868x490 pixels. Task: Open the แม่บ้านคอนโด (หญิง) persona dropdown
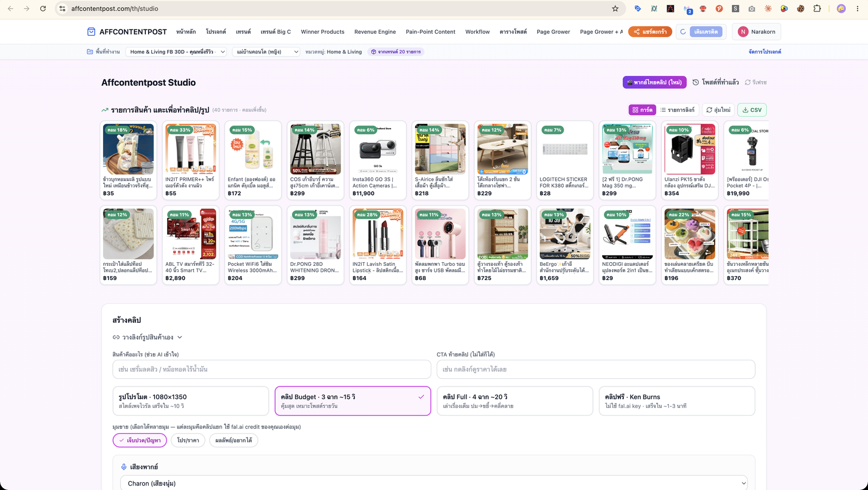coord(266,52)
